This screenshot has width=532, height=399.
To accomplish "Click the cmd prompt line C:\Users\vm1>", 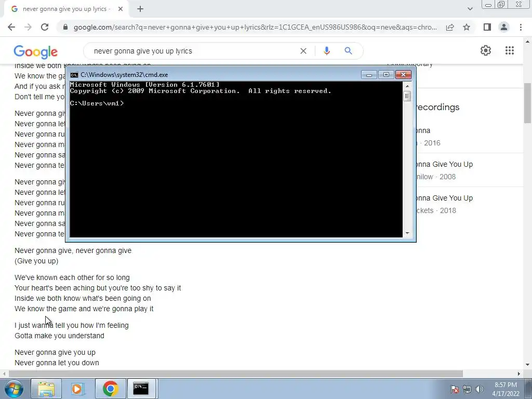I will coord(97,103).
